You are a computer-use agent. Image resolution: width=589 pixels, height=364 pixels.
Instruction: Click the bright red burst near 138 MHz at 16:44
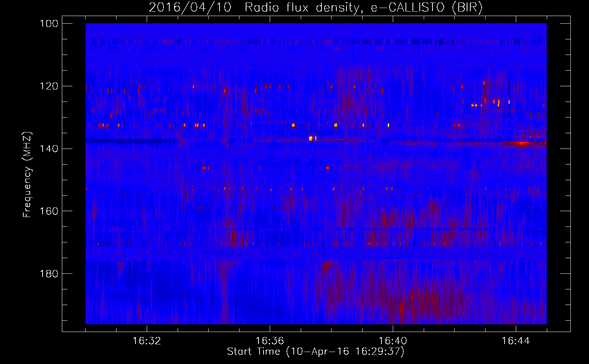pyautogui.click(x=522, y=143)
